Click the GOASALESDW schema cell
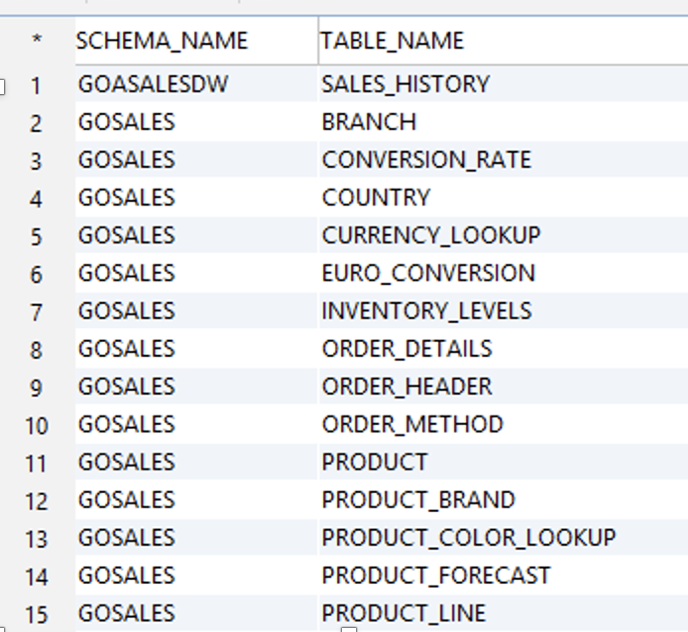 196,84
